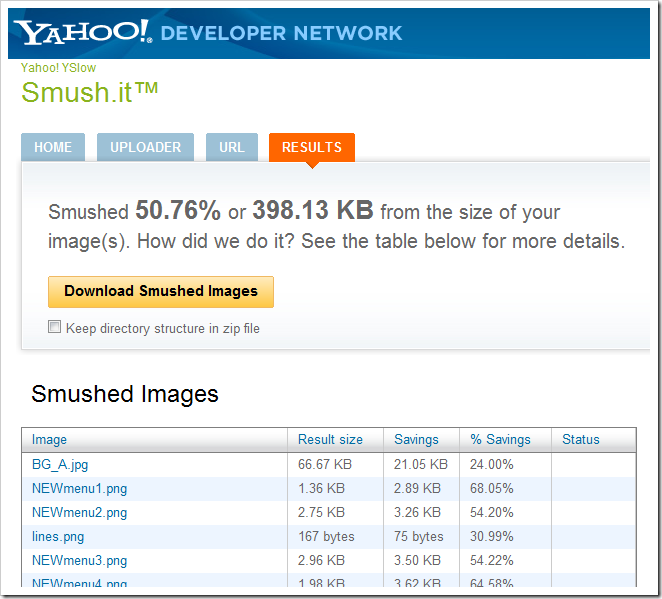Click the Yahoo! Developer Network logo
Image resolution: width=662 pixels, height=599 pixels.
(x=208, y=33)
